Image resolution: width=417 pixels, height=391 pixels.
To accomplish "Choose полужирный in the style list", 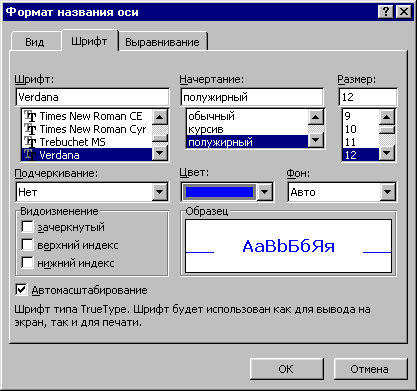I will (247, 142).
